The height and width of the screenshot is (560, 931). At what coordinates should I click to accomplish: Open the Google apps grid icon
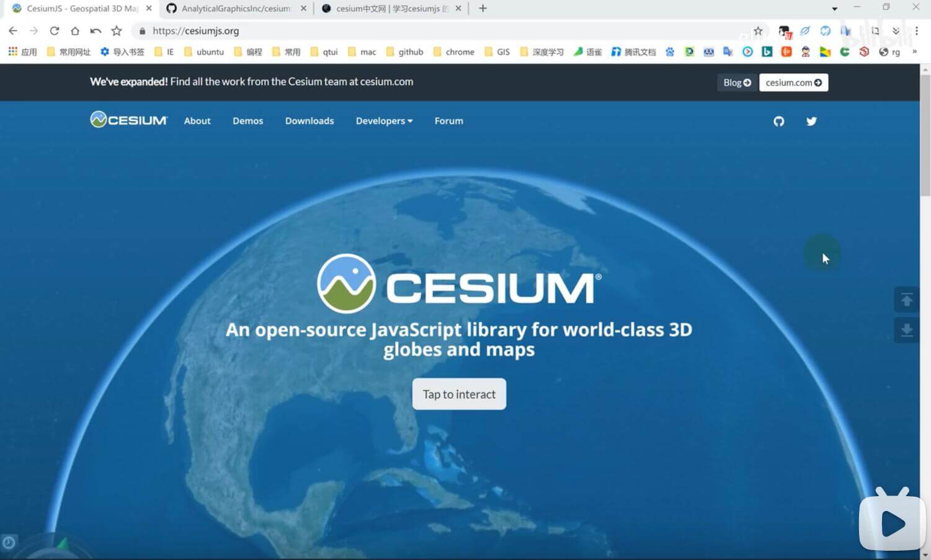(12, 51)
